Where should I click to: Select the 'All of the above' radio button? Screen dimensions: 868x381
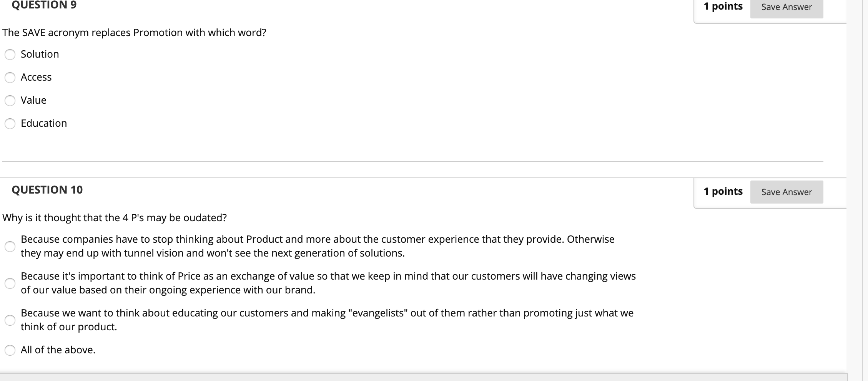pyautogui.click(x=10, y=350)
